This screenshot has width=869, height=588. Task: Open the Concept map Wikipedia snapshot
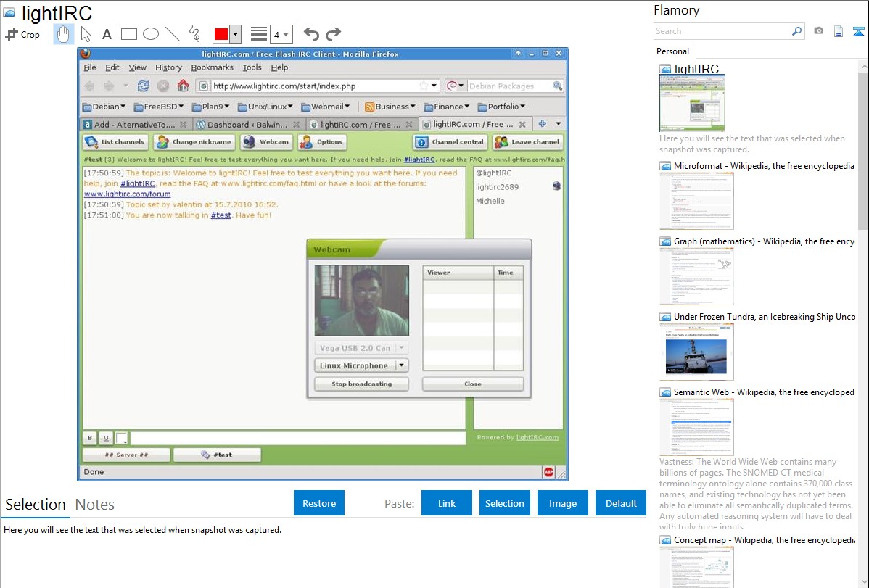696,566
